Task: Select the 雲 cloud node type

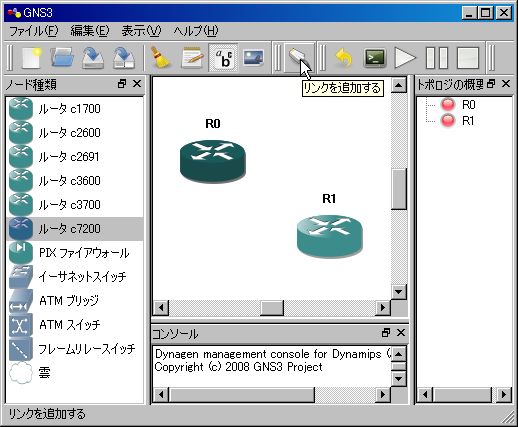Action: (x=75, y=373)
